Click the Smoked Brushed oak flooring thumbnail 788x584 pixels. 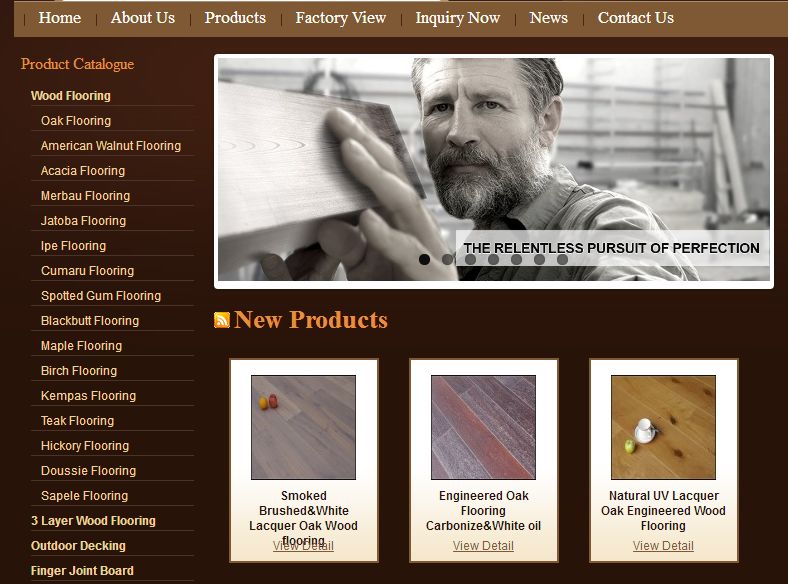(x=304, y=427)
